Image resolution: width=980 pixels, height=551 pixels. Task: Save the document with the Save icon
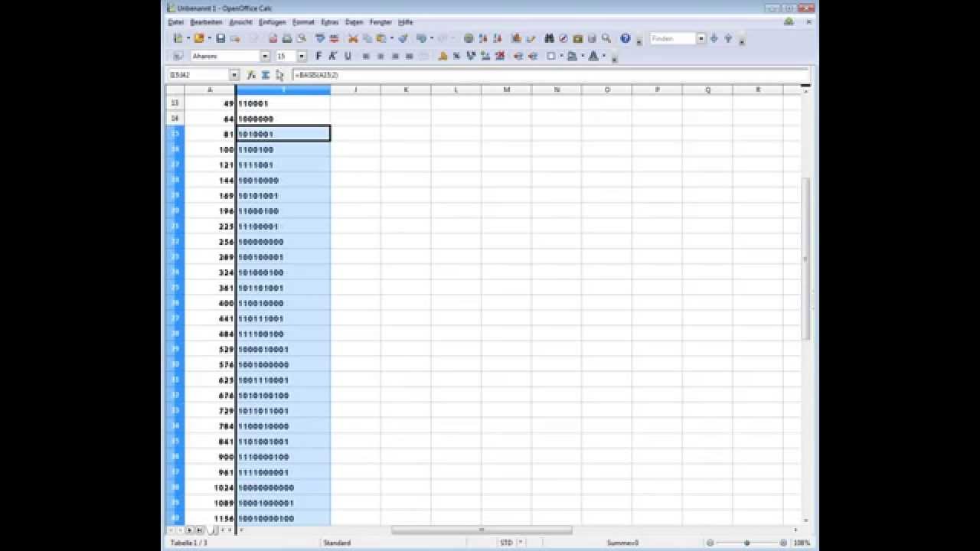tap(220, 38)
